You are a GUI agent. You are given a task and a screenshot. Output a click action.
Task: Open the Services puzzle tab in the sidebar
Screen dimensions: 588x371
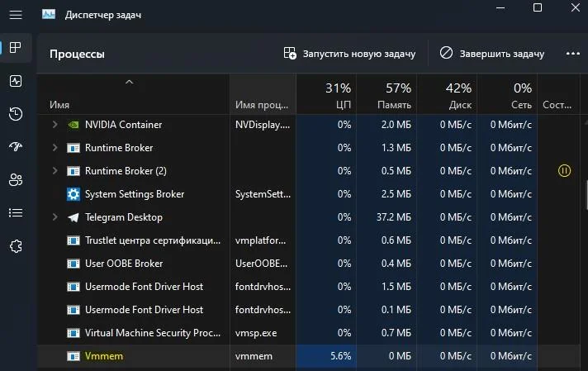tap(16, 246)
